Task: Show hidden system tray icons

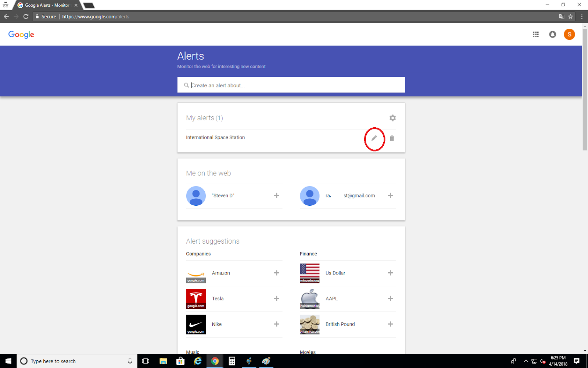Action: click(526, 361)
